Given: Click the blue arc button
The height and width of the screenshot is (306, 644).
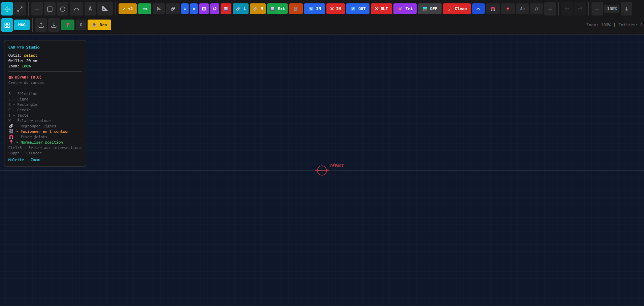Looking at the screenshot, I should (x=478, y=9).
